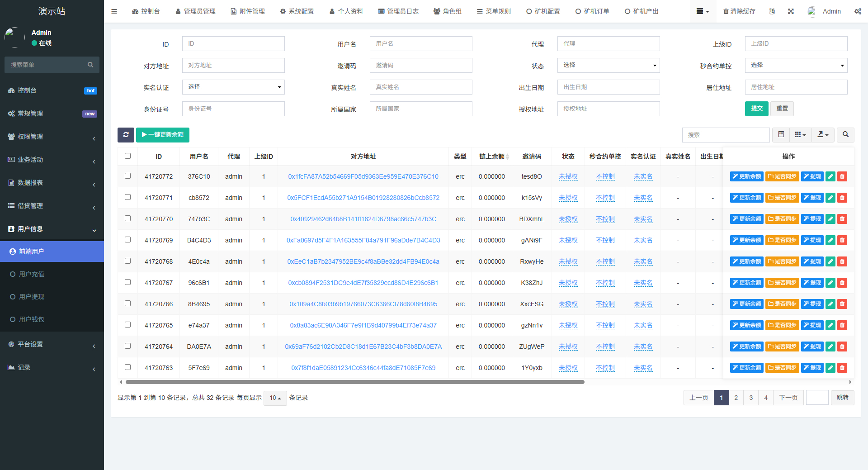Click the 提交 submit button
This screenshot has height=470, width=868.
coord(756,109)
